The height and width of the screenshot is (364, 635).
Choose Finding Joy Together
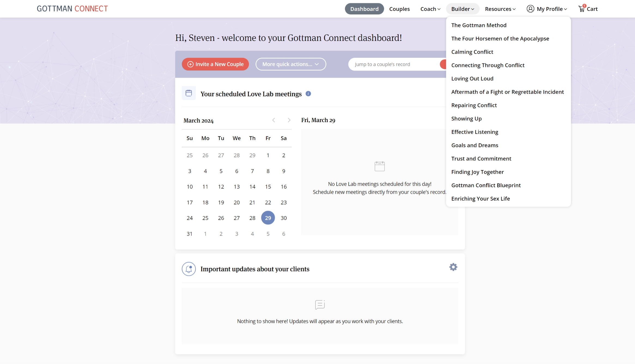[x=477, y=172]
